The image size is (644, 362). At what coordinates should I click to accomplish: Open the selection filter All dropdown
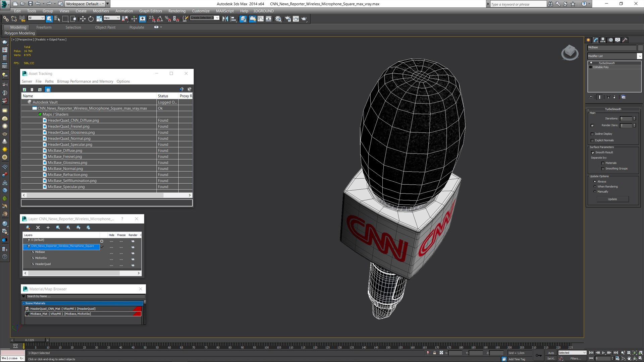click(36, 18)
